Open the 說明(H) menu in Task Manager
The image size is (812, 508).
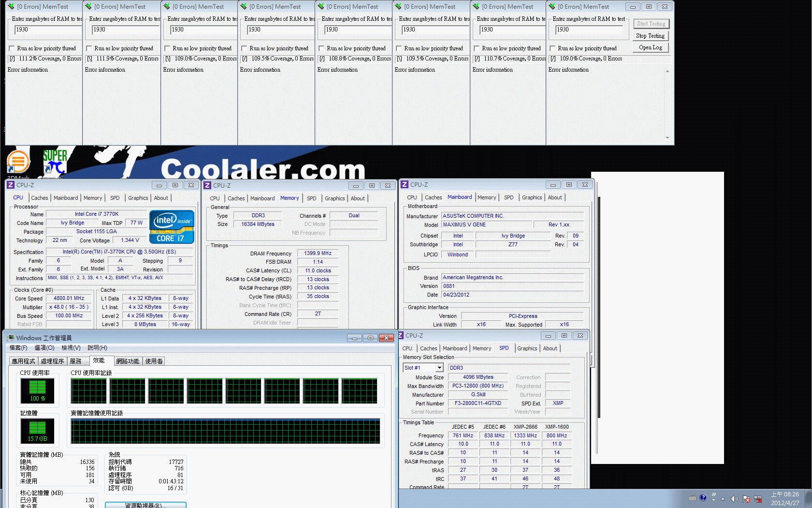98,348
